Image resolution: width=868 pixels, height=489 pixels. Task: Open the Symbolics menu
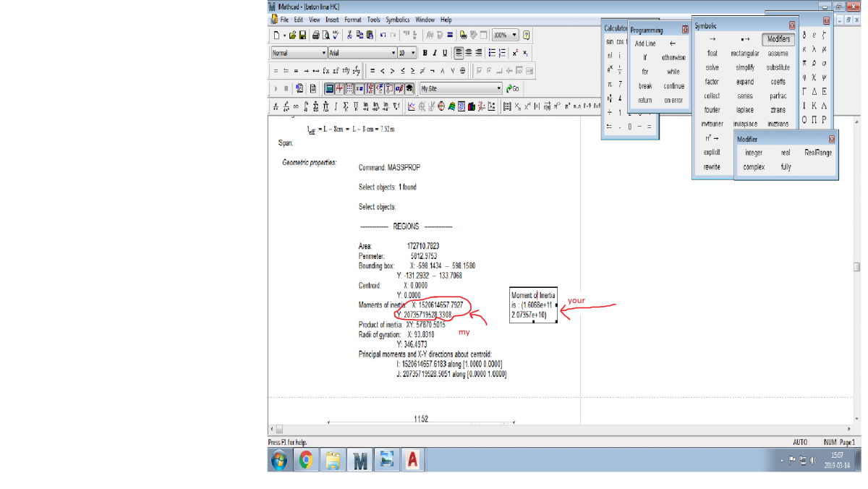pyautogui.click(x=397, y=20)
